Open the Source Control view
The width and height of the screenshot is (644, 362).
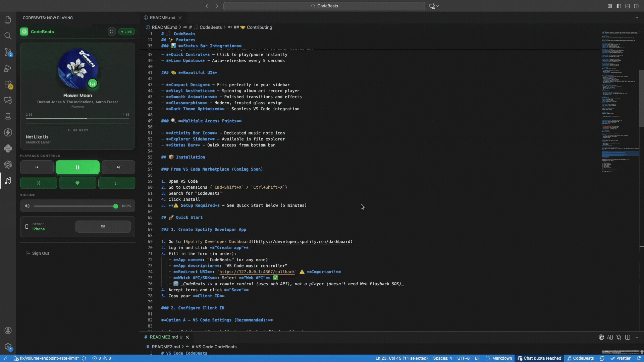pyautogui.click(x=8, y=52)
